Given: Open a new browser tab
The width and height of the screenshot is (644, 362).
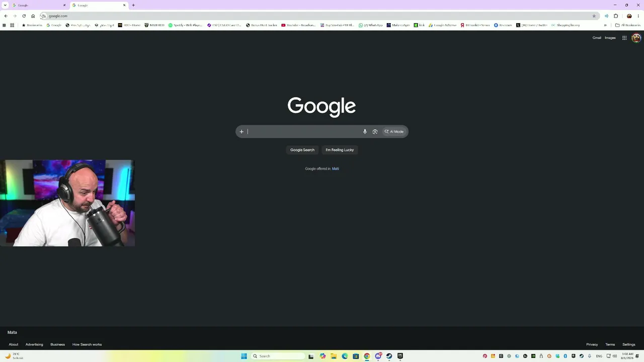Looking at the screenshot, I should point(133,5).
